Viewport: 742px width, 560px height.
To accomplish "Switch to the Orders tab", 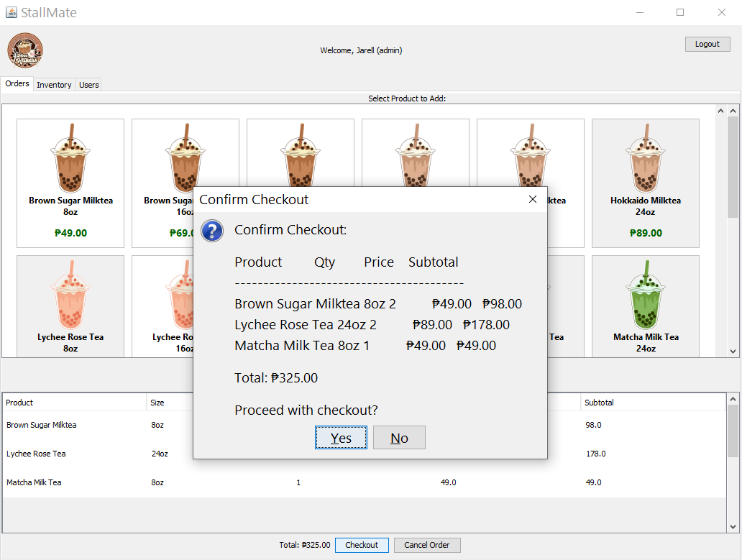I will click(17, 83).
